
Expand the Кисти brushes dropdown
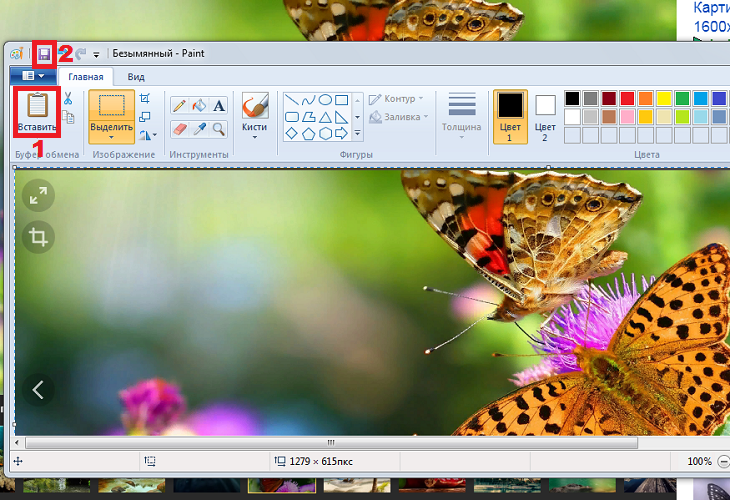(255, 138)
